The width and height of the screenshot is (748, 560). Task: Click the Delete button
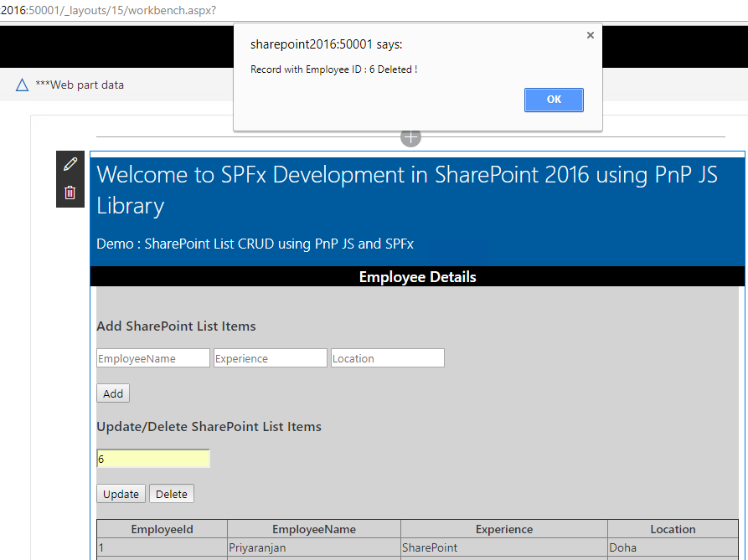(171, 494)
